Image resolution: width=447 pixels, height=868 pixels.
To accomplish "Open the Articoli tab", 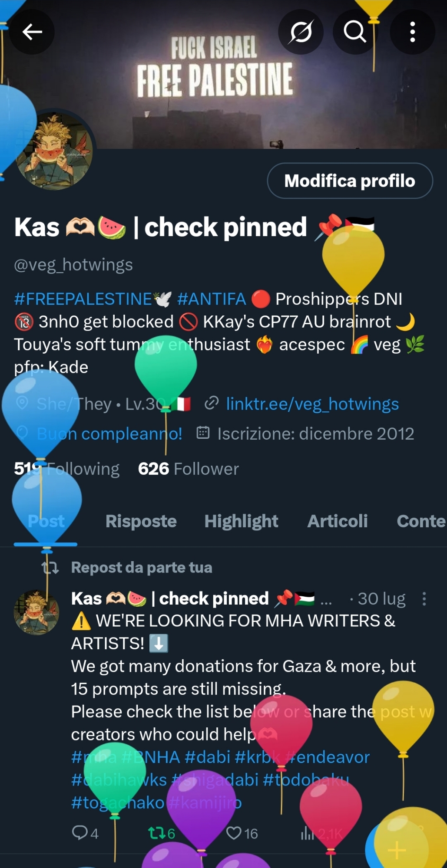I will tap(338, 521).
